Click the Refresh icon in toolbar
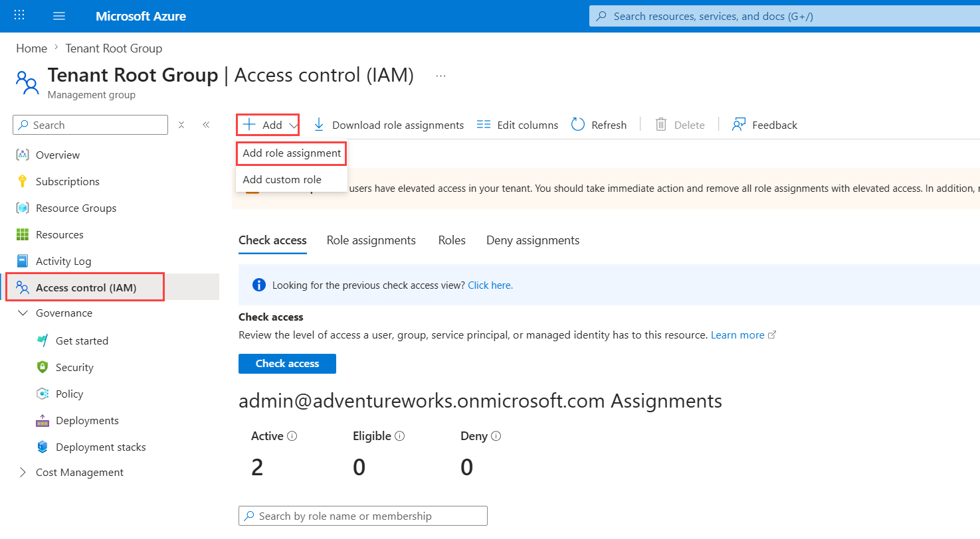 (578, 125)
